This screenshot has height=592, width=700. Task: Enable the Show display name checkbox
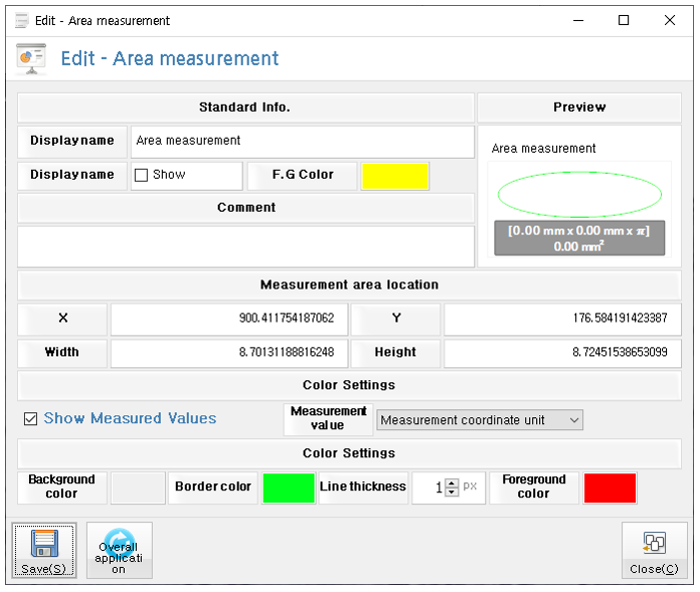pos(142,175)
